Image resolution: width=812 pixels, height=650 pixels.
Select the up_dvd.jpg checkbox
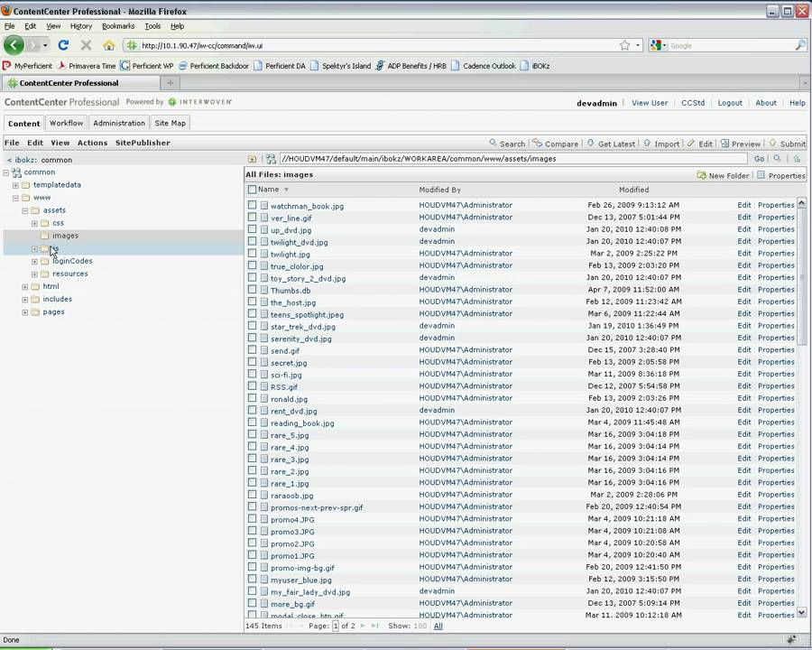click(x=252, y=228)
